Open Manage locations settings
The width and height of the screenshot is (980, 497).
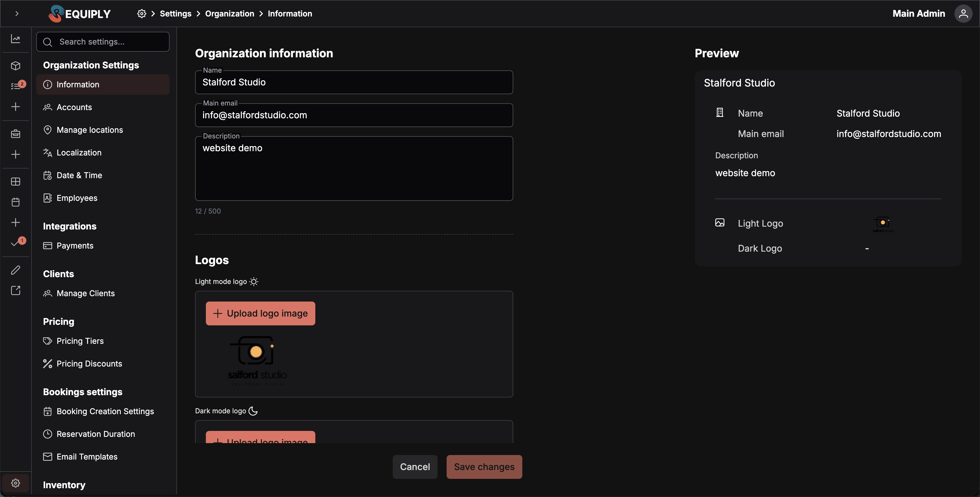coord(103,130)
